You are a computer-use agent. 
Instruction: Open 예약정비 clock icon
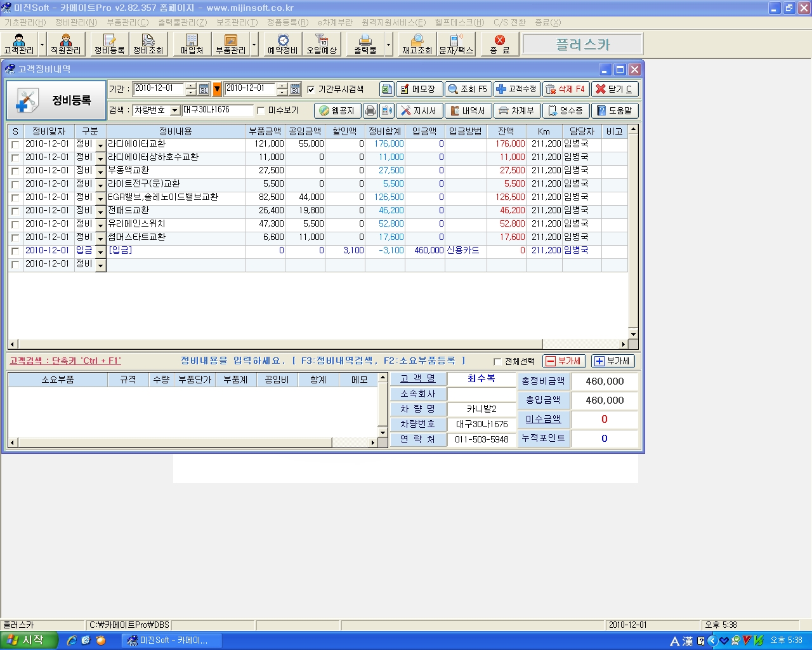point(282,44)
